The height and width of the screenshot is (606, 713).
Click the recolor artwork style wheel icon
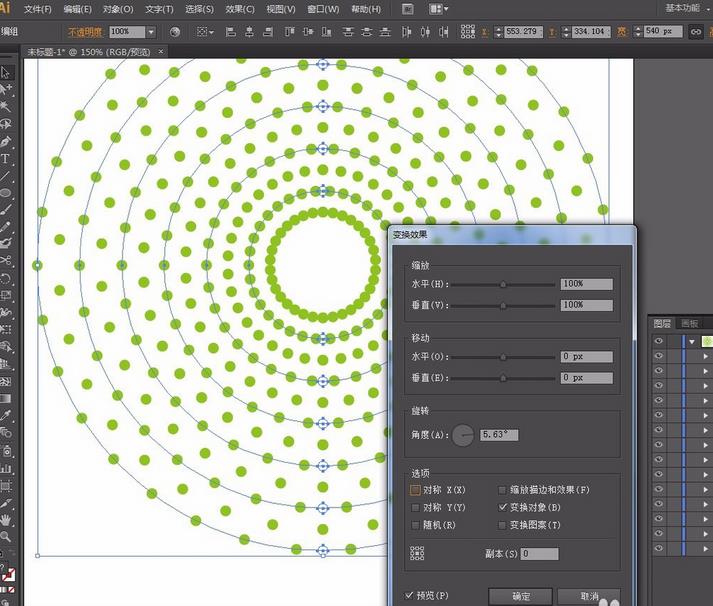pyautogui.click(x=175, y=31)
